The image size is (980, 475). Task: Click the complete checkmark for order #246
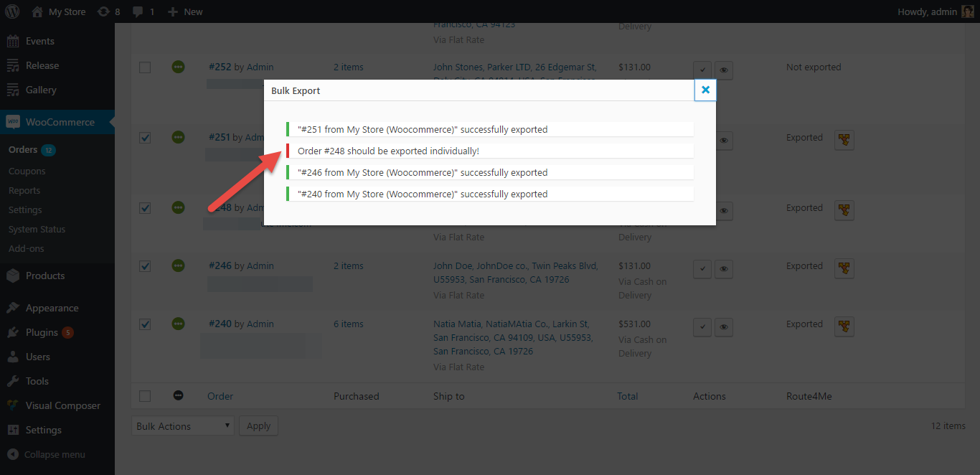(702, 268)
